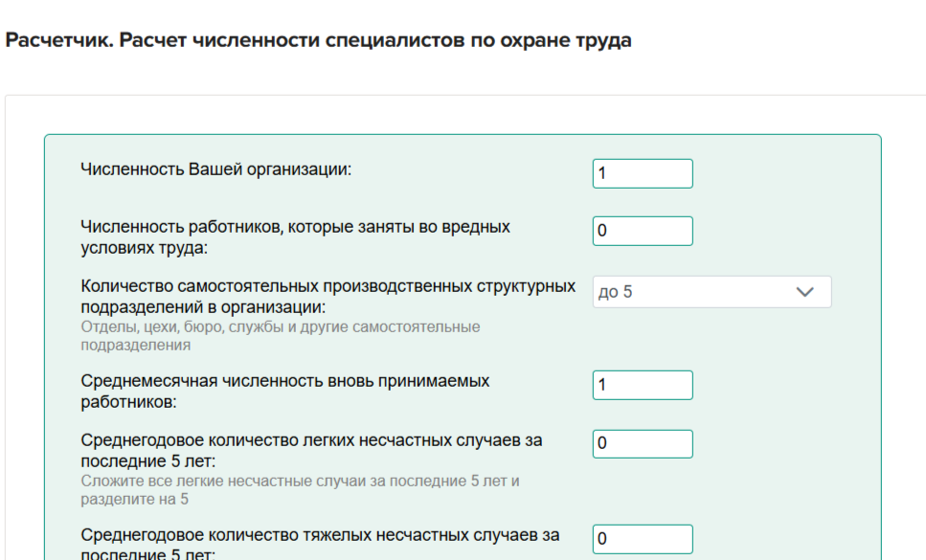Click the chevron arrow in the 'до 5' dropdown
Viewport: 926px width, 560px height.
[804, 292]
